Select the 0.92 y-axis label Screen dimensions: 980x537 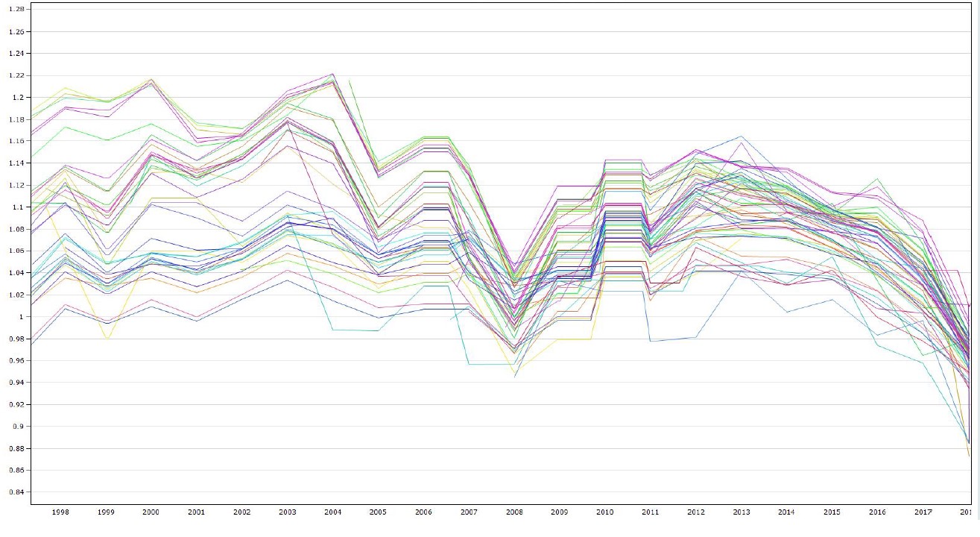(x=15, y=404)
